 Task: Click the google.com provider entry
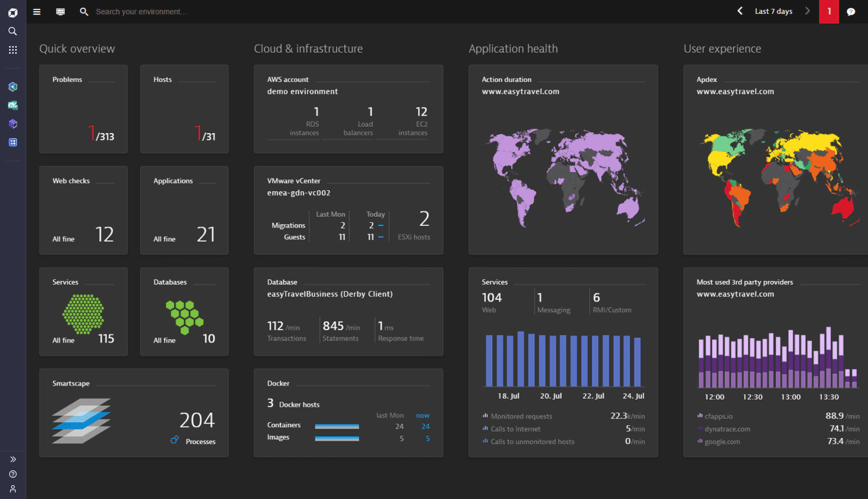[718, 442]
